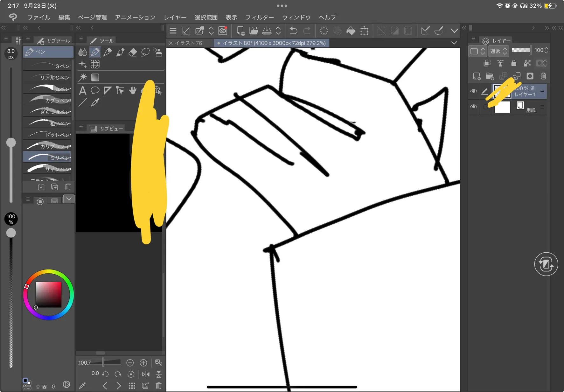Open the Layer palette hamburger menu

[x=473, y=39]
